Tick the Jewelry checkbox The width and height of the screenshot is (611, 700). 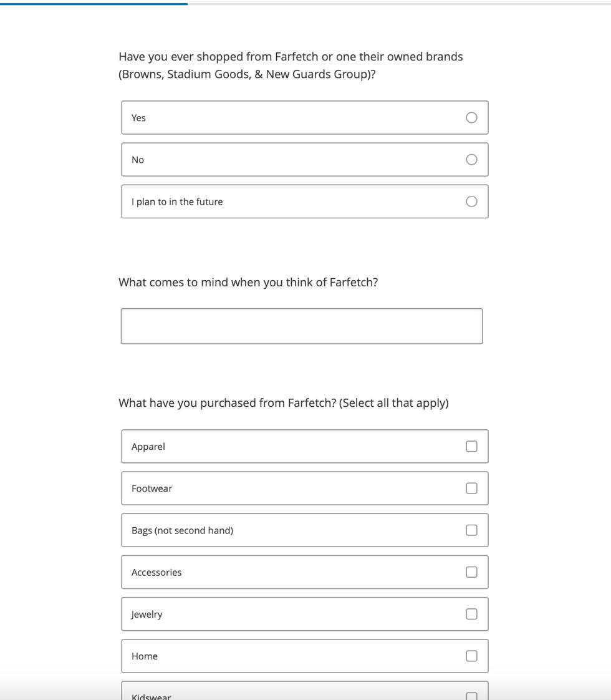pyautogui.click(x=471, y=614)
